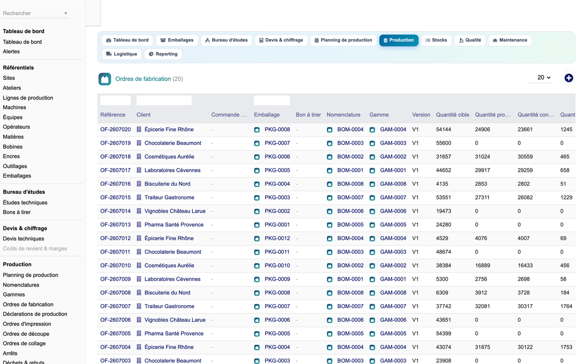Open Ordres d'impression in the sidebar
The height and width of the screenshot is (364, 588).
27,324
